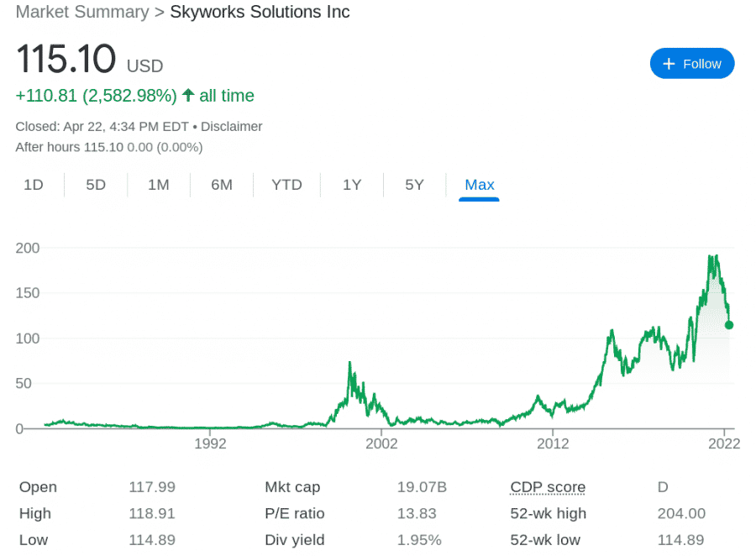Click the 1992 label on chart axis

point(210,443)
